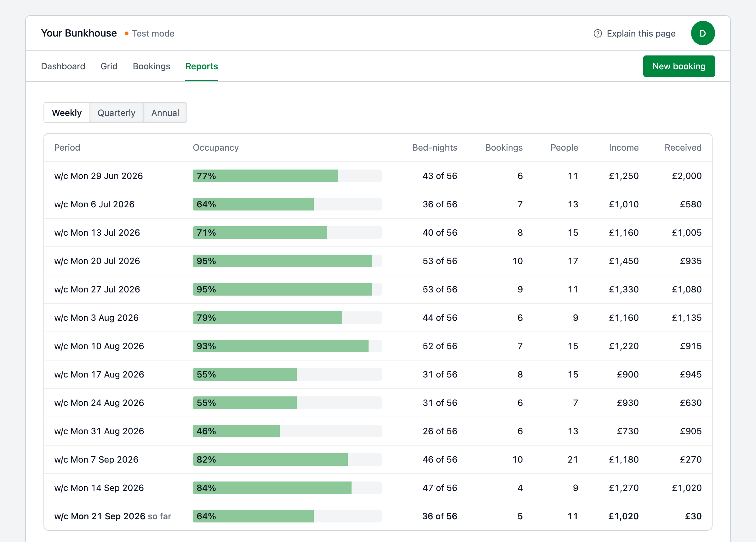756x542 pixels.
Task: Click the 26 of 56 bed-nights value
Action: 440,431
